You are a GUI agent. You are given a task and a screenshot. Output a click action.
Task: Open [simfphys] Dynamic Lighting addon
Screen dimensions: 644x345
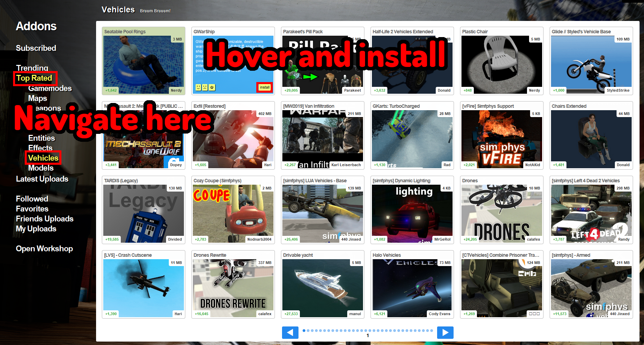coord(412,210)
